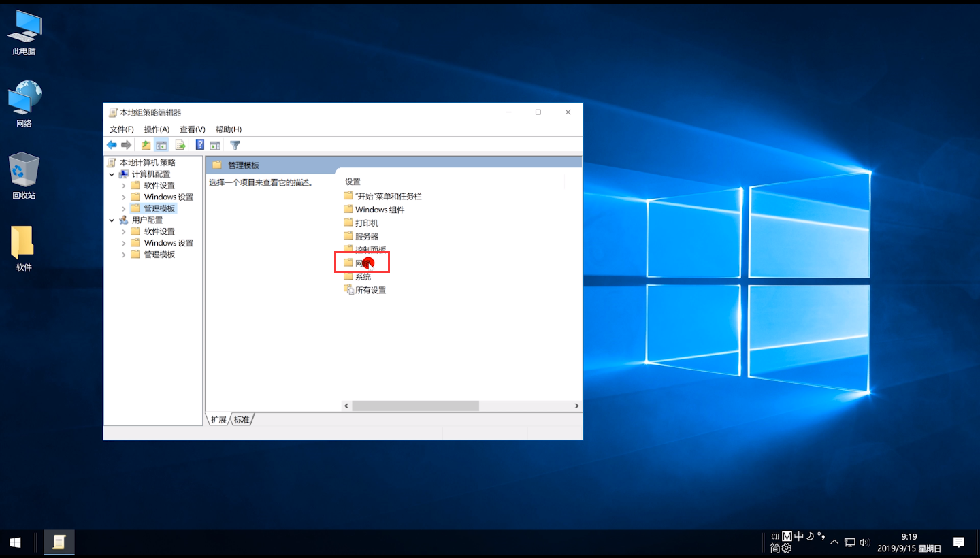Click the 管理模板 header in right pane
Viewport: 980px width, 558px height.
244,165
